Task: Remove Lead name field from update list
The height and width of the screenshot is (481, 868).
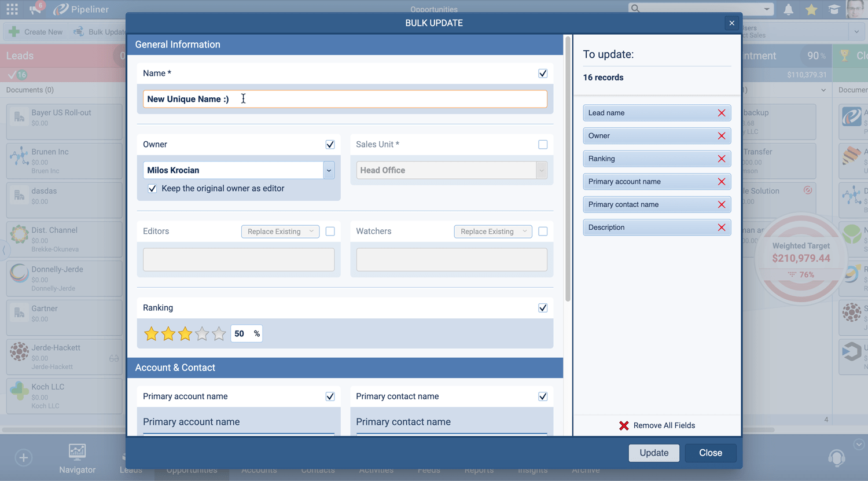Action: (721, 113)
